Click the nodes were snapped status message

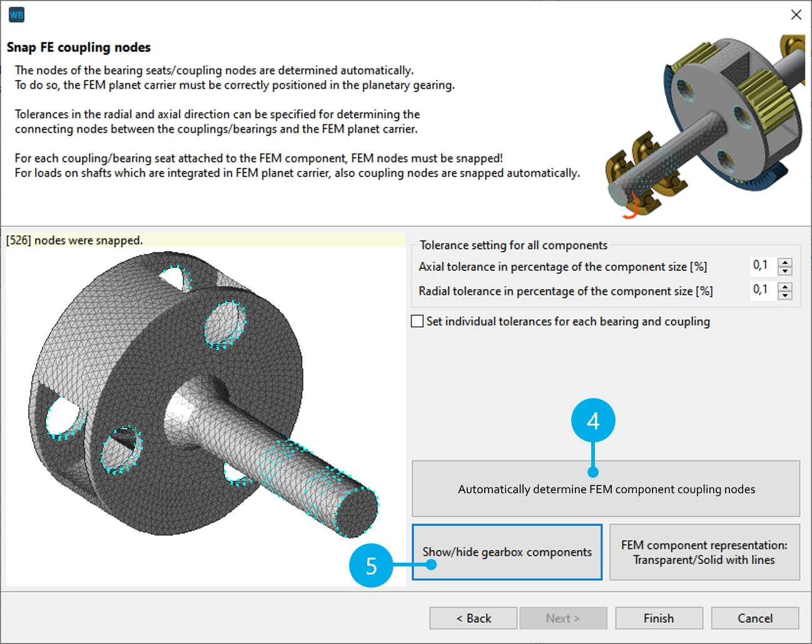[75, 240]
